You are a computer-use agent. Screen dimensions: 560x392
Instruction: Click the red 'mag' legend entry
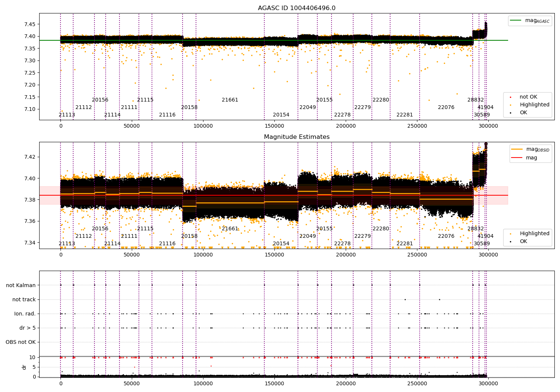click(525, 158)
